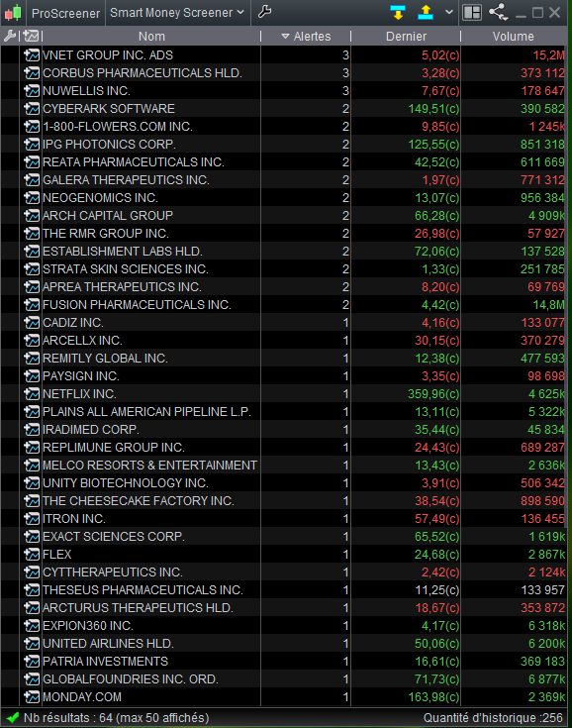Open chart icon for UNITED AIRLINES HLD.
The image size is (572, 728).
point(32,644)
